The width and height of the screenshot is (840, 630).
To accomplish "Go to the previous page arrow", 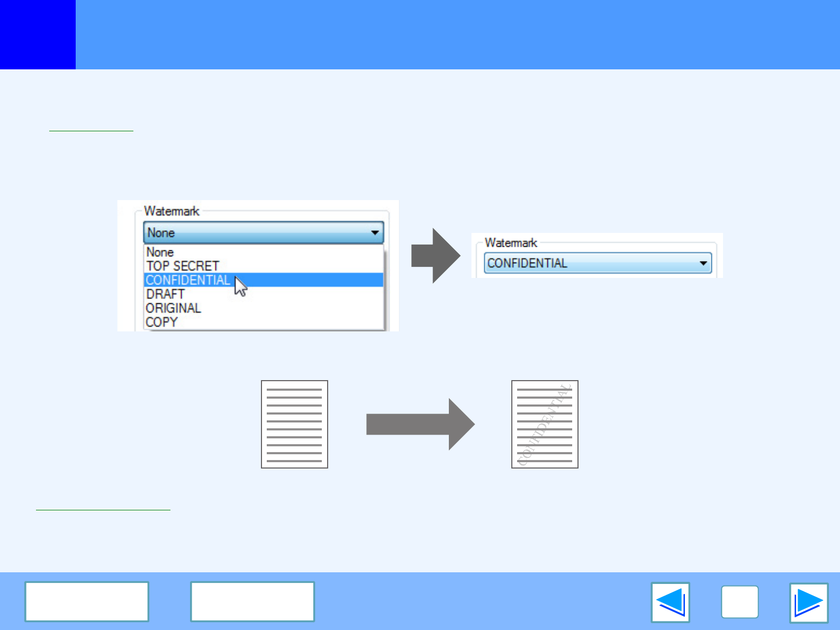I will click(x=670, y=602).
